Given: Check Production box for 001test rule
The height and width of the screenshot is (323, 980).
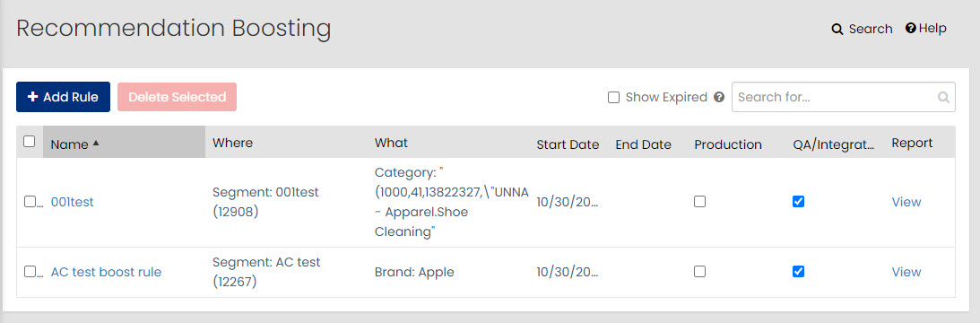Looking at the screenshot, I should click(x=700, y=202).
